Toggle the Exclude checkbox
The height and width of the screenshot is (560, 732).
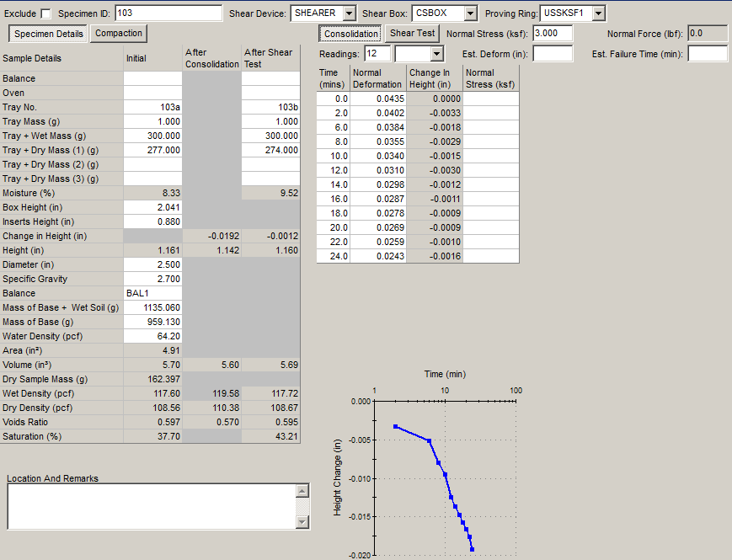tap(45, 13)
